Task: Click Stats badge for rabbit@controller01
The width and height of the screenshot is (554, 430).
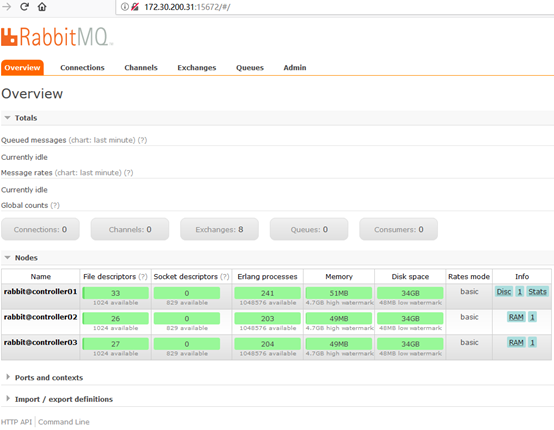Action: pyautogui.click(x=538, y=291)
